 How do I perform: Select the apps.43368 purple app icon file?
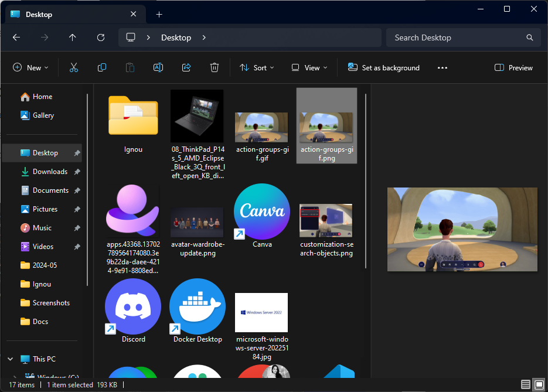tap(133, 211)
